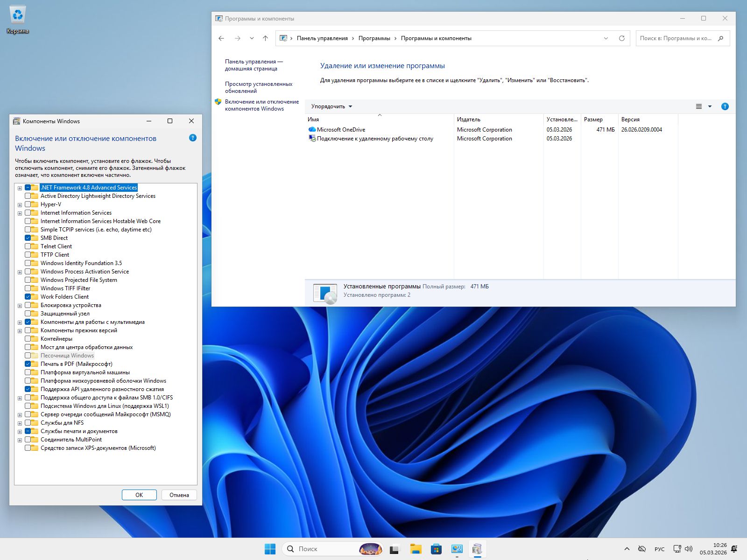Expand the Hyper-V tree node
Image resolution: width=747 pixels, height=560 pixels.
pyautogui.click(x=20, y=204)
